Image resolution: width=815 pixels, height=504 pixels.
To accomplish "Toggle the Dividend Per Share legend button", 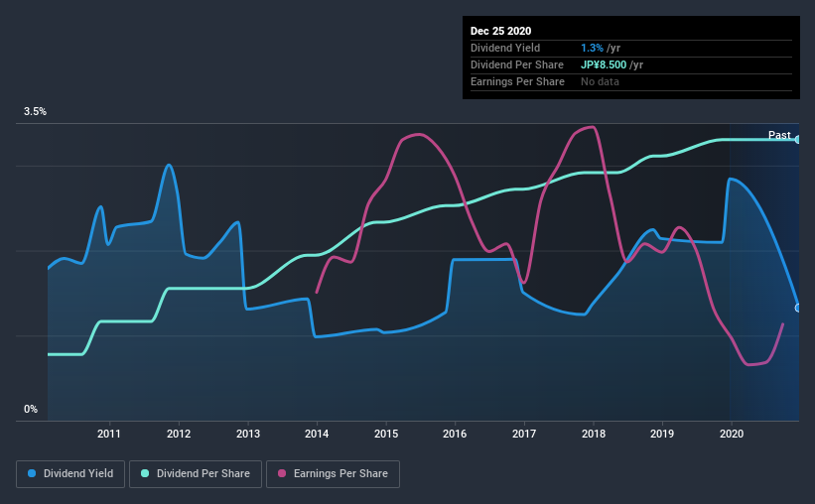I will pos(196,474).
